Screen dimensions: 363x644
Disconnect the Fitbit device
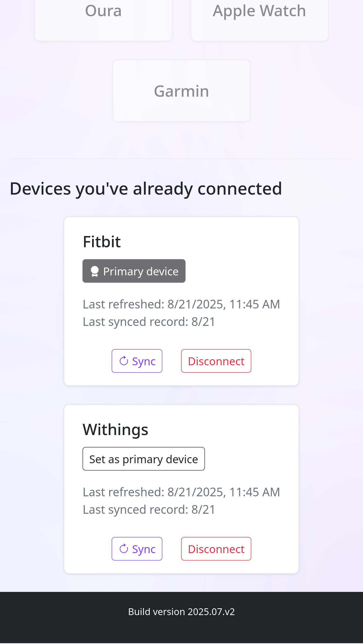216,361
